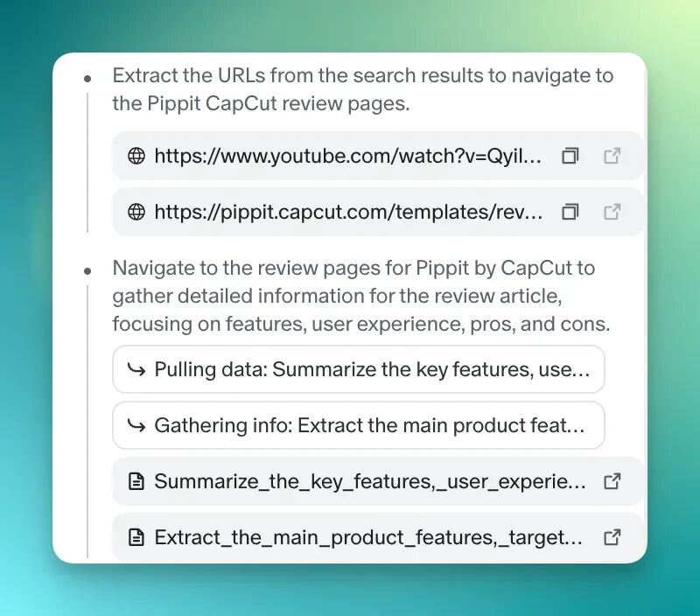Click the globe icon beside the pippit.capcut URL
This screenshot has width=700, height=616.
click(x=136, y=212)
